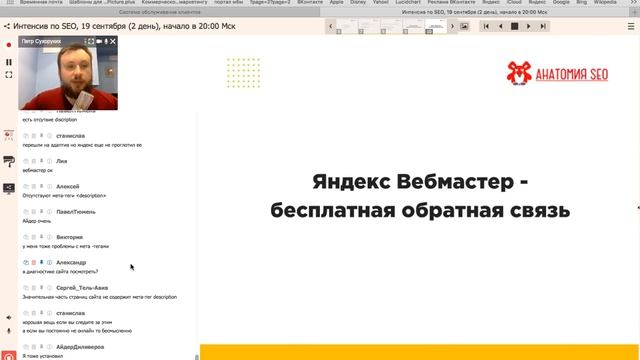
Task: Click the info icon on ПавелТюмень's message
Action: (49, 212)
